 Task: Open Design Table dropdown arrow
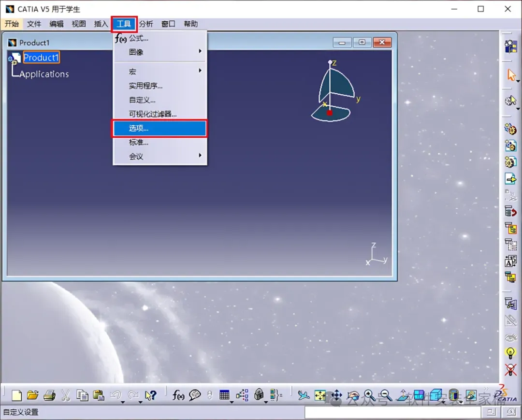click(232, 403)
